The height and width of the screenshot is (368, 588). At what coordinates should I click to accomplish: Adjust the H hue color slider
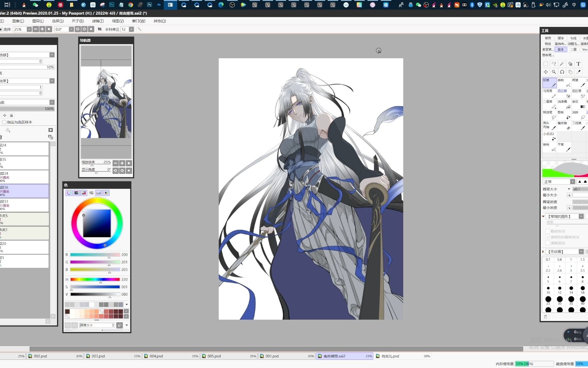(x=95, y=279)
